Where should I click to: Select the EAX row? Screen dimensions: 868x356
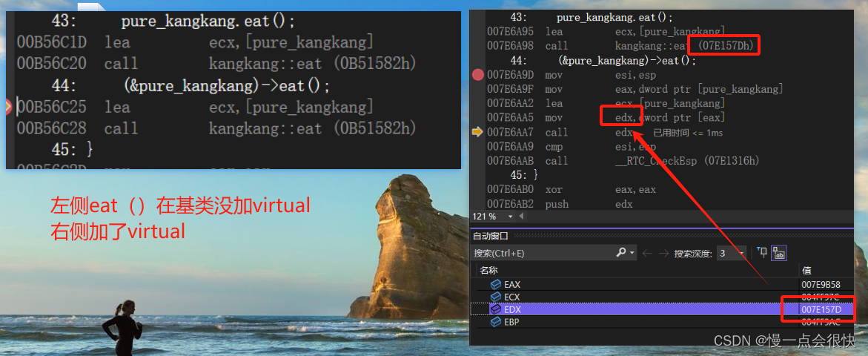click(x=663, y=285)
